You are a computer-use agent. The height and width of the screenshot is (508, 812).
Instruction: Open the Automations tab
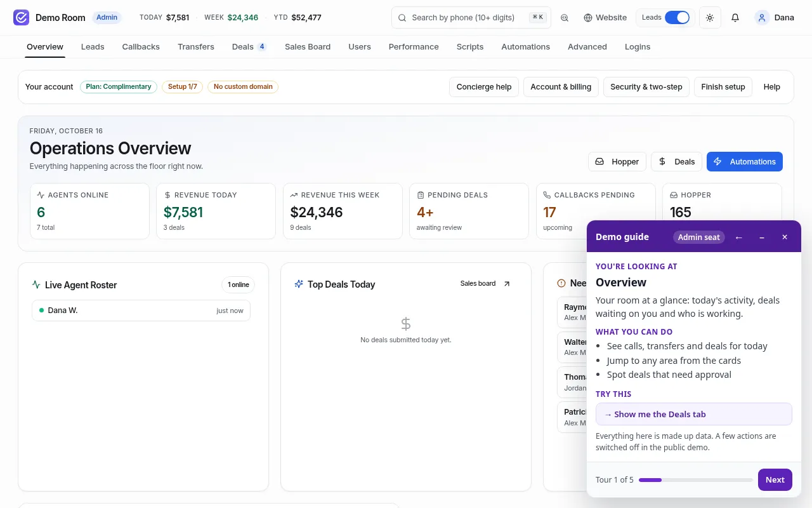coord(525,46)
